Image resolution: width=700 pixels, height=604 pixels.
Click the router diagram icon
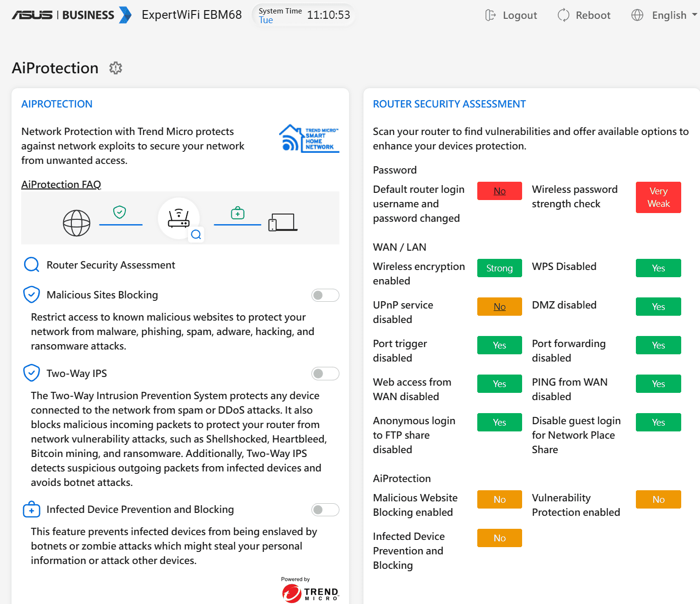pos(179,218)
